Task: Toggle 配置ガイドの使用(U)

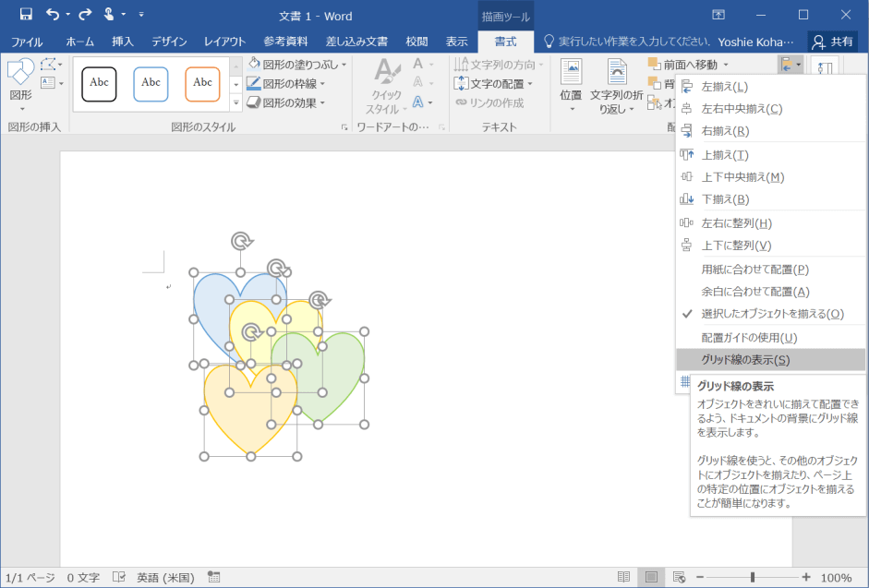Action: (770, 338)
